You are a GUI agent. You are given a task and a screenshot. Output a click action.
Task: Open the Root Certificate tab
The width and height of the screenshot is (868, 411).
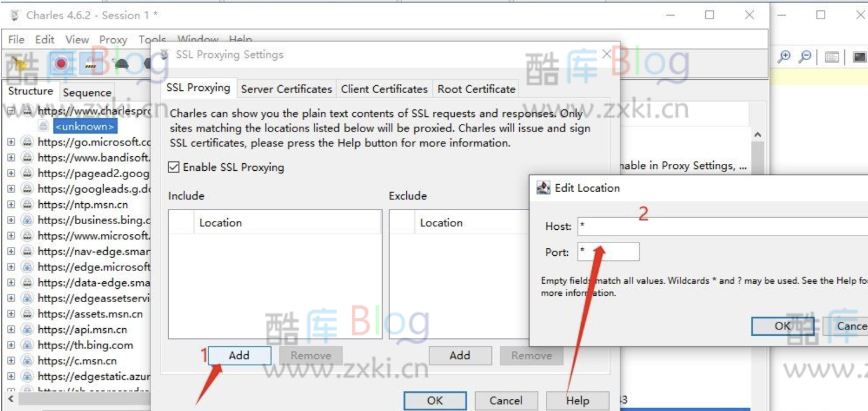476,89
